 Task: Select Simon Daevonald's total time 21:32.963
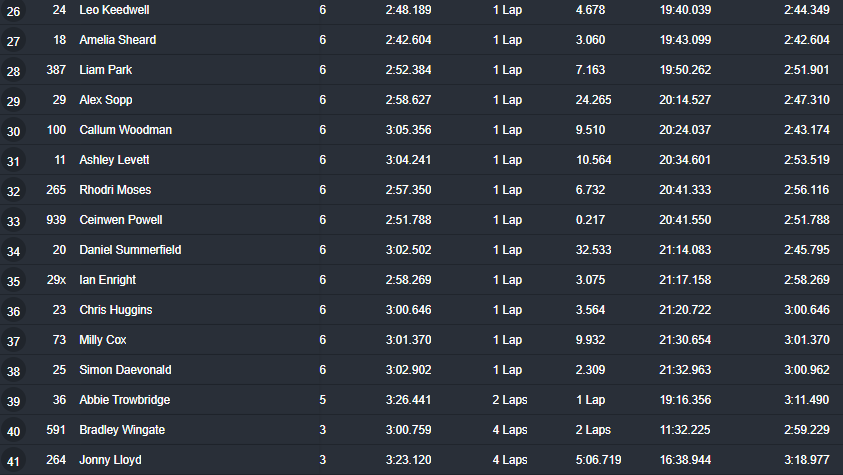(x=685, y=370)
